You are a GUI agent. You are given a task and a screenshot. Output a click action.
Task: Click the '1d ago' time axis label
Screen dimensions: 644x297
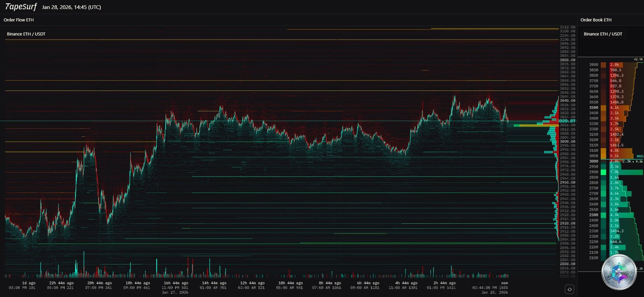(x=28, y=283)
